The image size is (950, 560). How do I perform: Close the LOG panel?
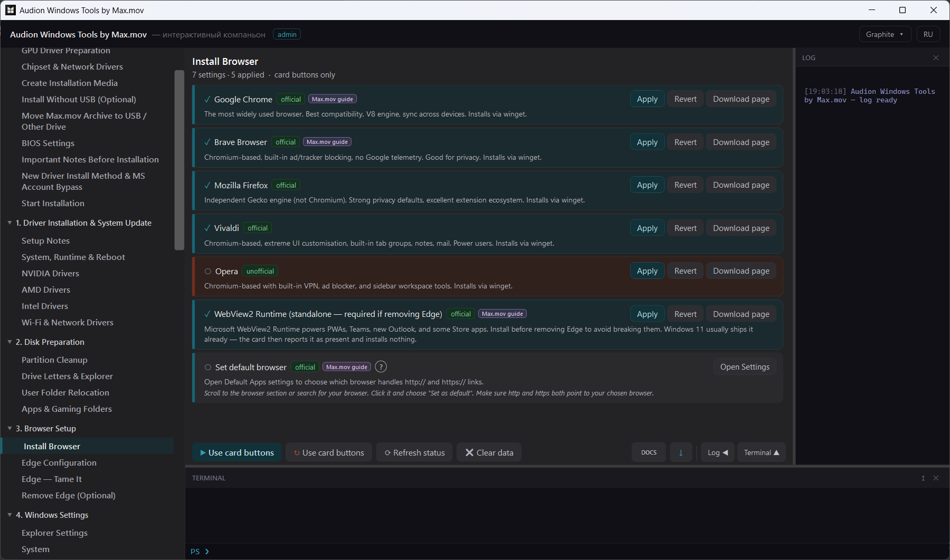coord(936,58)
